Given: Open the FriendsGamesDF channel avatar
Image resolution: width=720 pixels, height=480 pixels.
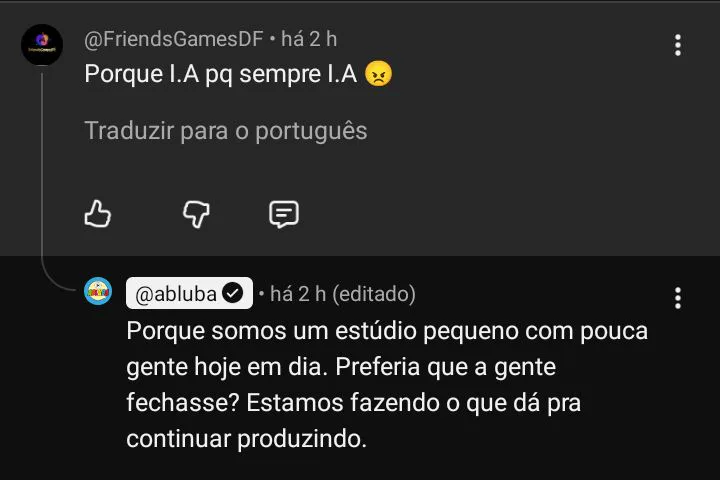Looking at the screenshot, I should [x=42, y=44].
